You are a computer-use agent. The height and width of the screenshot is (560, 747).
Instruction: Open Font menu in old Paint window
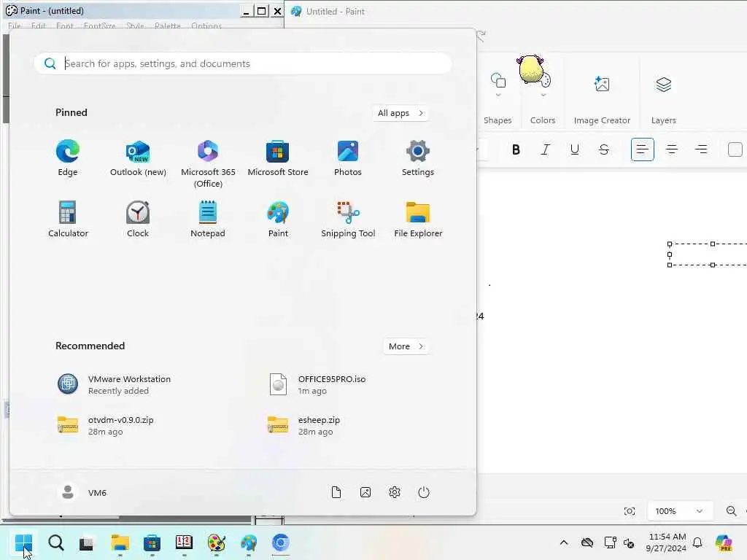pos(65,26)
